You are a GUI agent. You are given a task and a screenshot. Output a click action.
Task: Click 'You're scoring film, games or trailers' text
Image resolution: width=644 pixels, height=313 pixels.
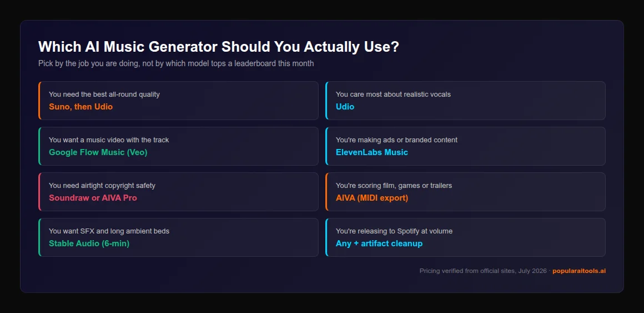(394, 186)
